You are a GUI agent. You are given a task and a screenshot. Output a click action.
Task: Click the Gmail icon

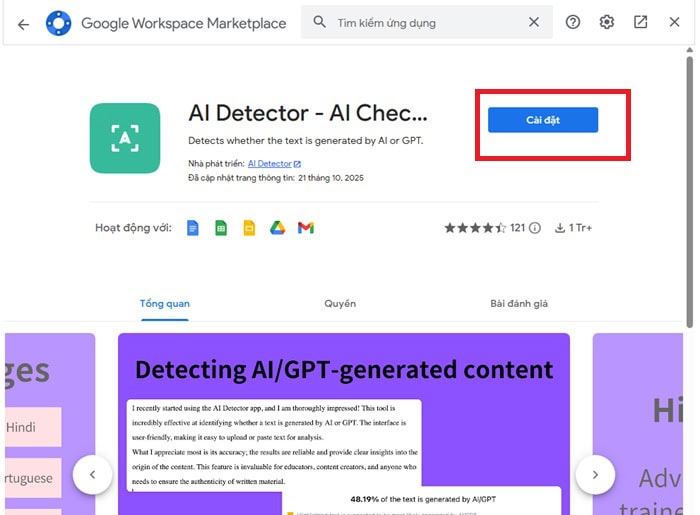pyautogui.click(x=306, y=228)
